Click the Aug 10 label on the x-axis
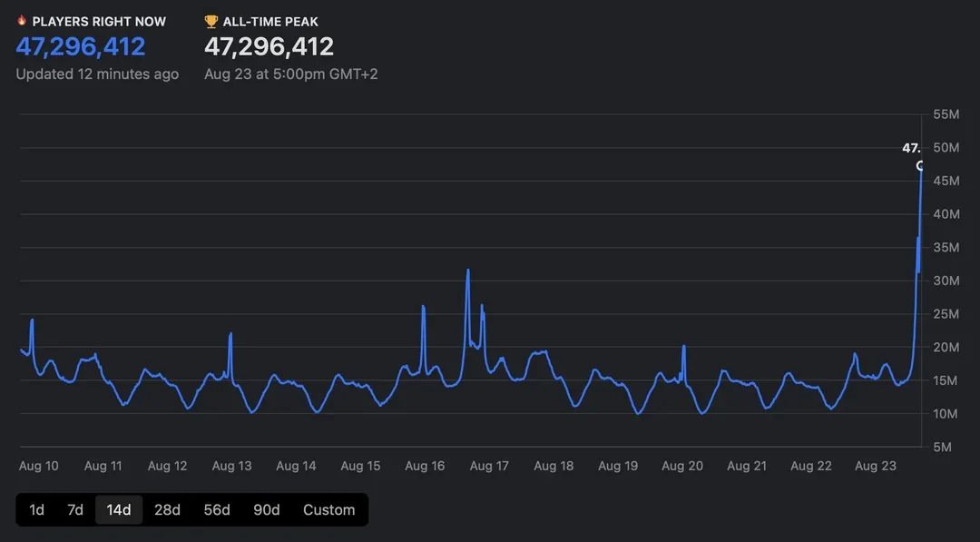Viewport: 980px width, 542px height. click(39, 466)
